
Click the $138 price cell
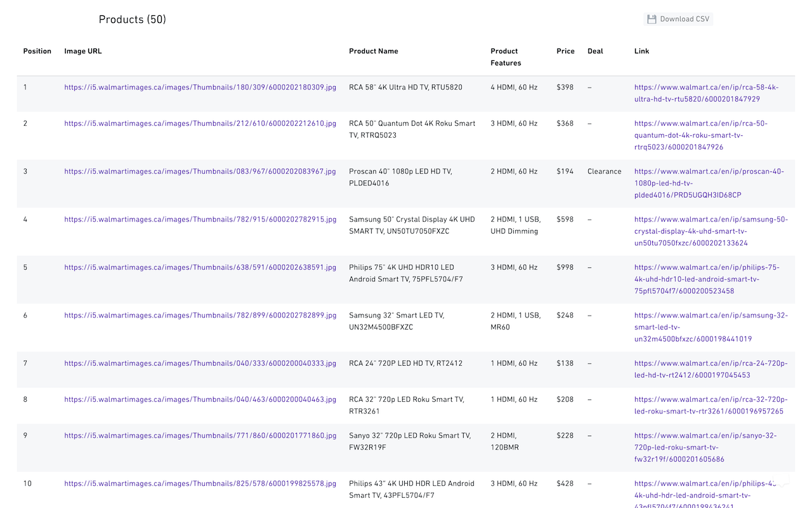[x=565, y=363]
